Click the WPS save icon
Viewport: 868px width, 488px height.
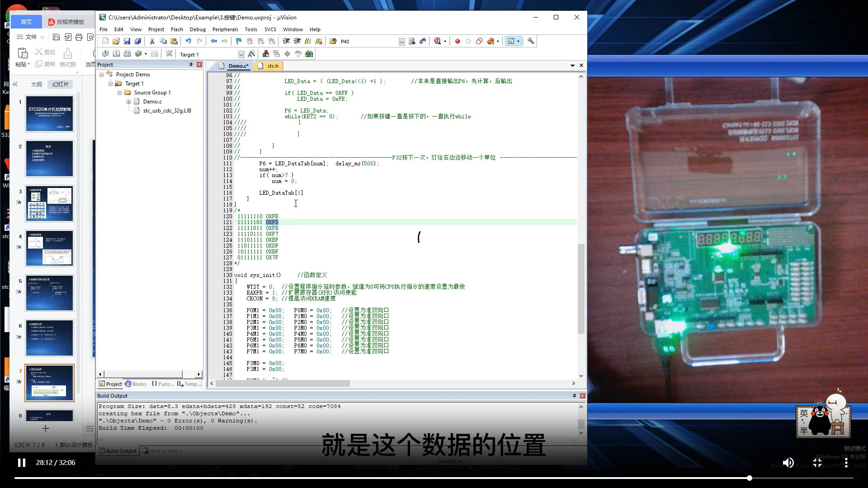pos(56,37)
